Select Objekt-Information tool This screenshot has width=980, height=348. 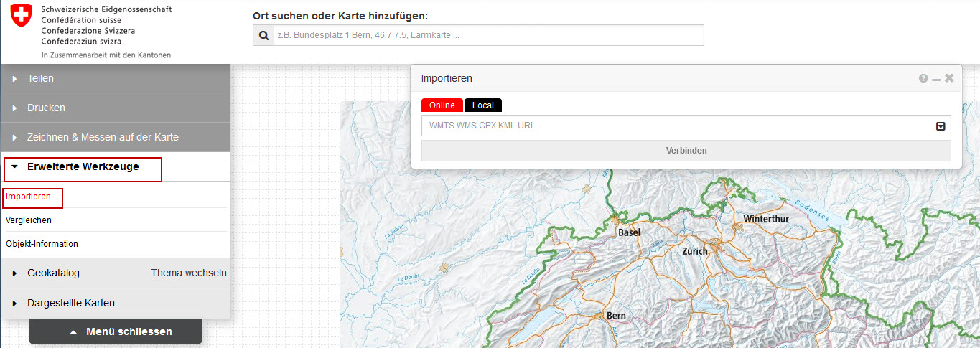pos(42,244)
